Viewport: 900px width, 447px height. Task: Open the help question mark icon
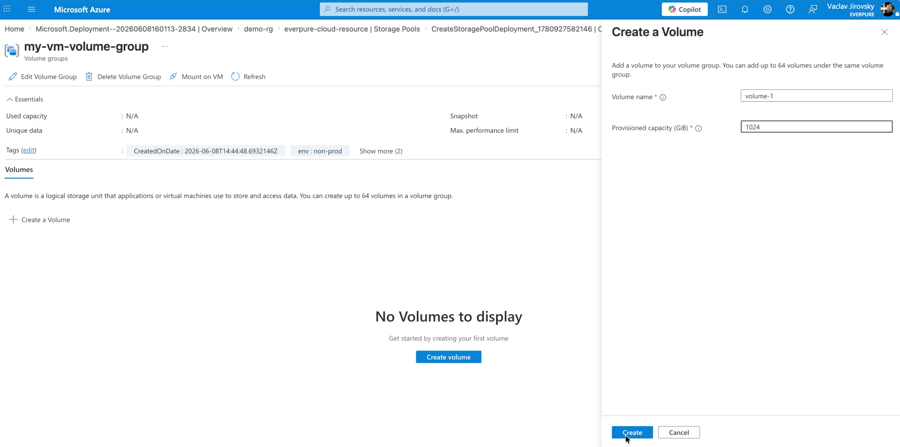coord(790,9)
